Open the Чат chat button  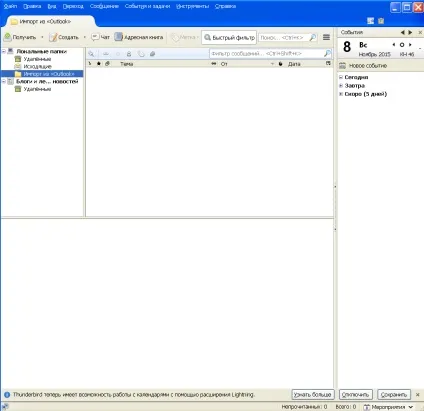point(100,37)
